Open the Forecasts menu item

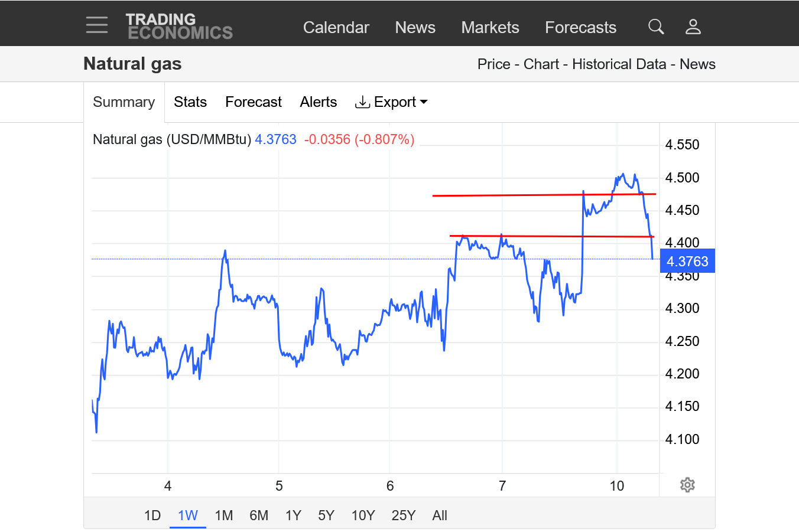pos(580,28)
